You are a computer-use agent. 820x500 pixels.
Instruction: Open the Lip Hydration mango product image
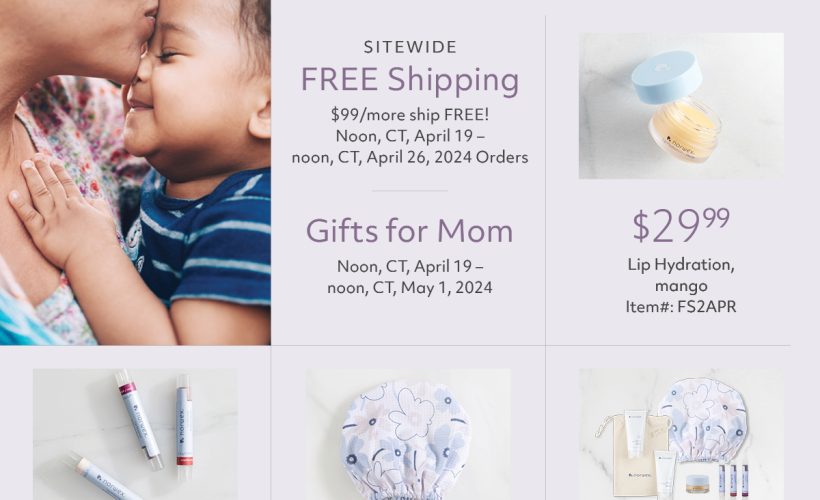click(681, 106)
